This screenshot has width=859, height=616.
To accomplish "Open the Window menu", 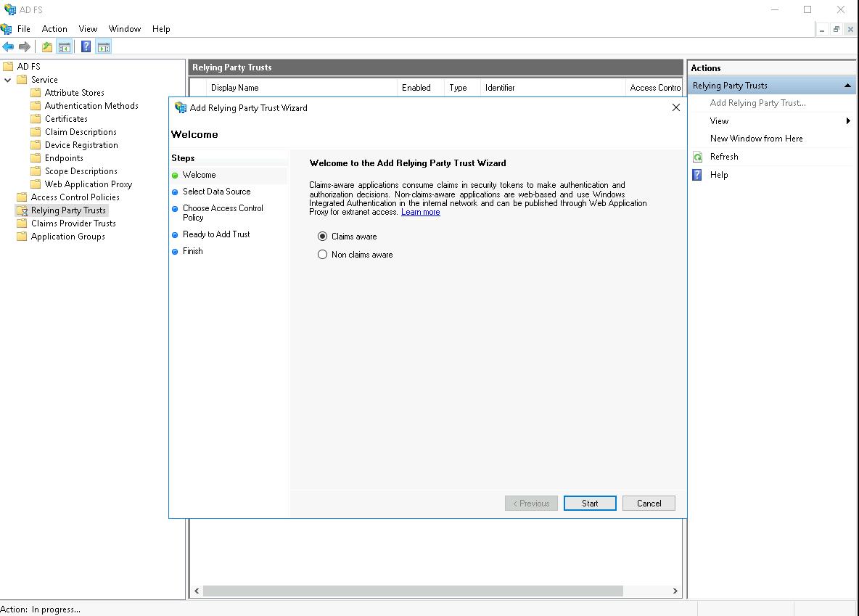I will click(x=124, y=29).
